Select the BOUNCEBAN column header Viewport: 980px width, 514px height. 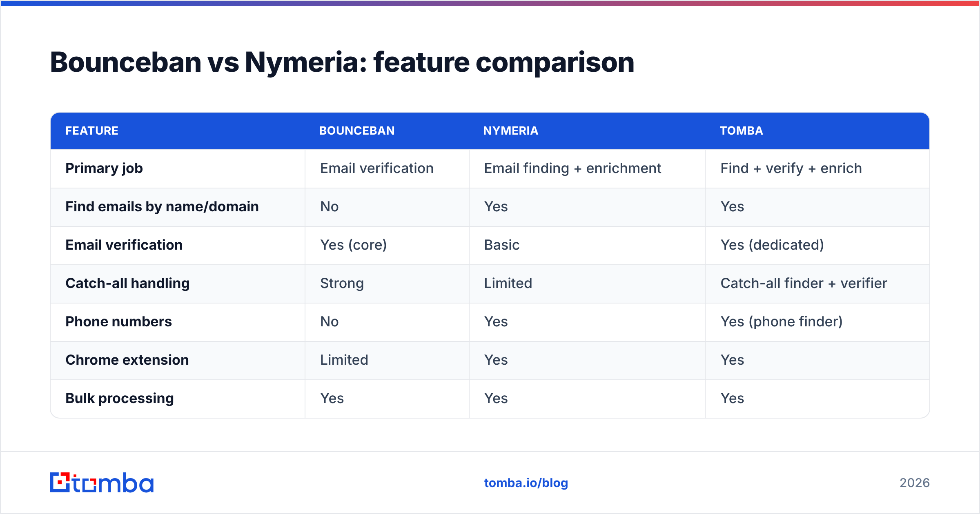(357, 131)
